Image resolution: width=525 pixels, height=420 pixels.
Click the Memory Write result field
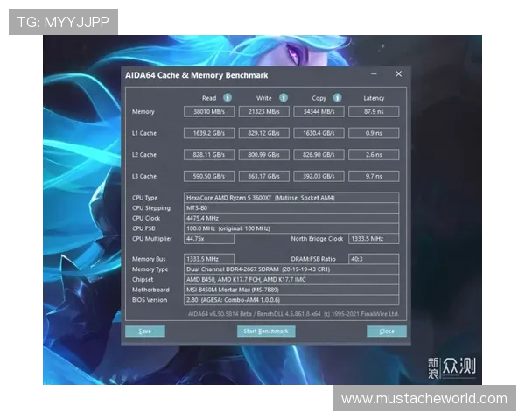click(x=263, y=112)
